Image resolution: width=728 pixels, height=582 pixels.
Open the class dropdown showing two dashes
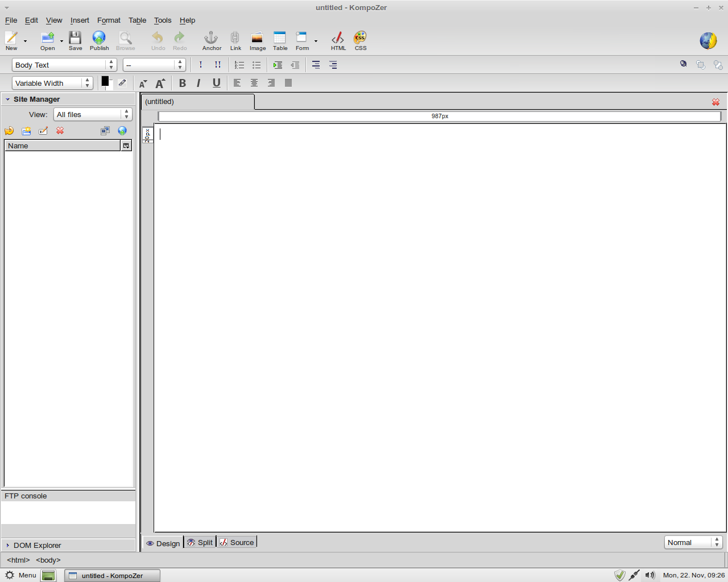click(154, 65)
